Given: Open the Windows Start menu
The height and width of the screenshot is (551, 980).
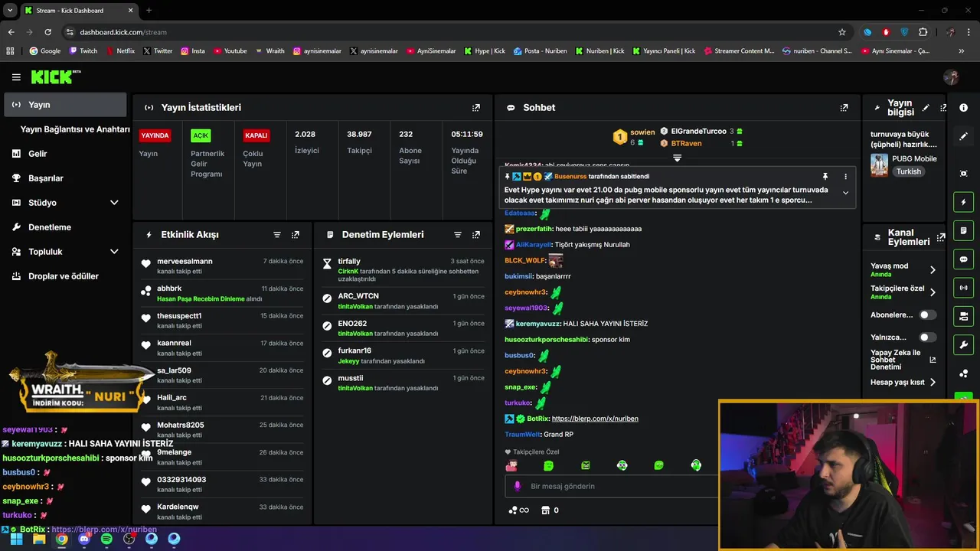Looking at the screenshot, I should click(16, 539).
